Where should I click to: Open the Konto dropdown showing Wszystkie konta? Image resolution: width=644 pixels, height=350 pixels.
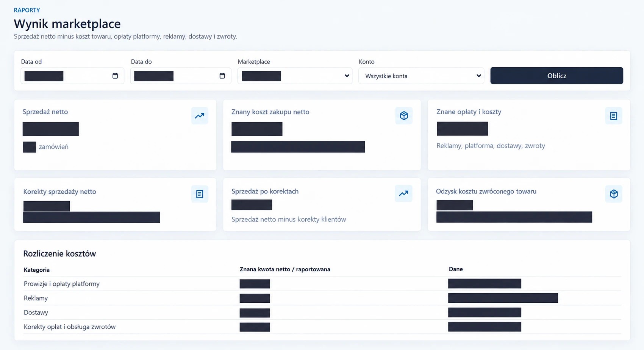click(x=421, y=76)
